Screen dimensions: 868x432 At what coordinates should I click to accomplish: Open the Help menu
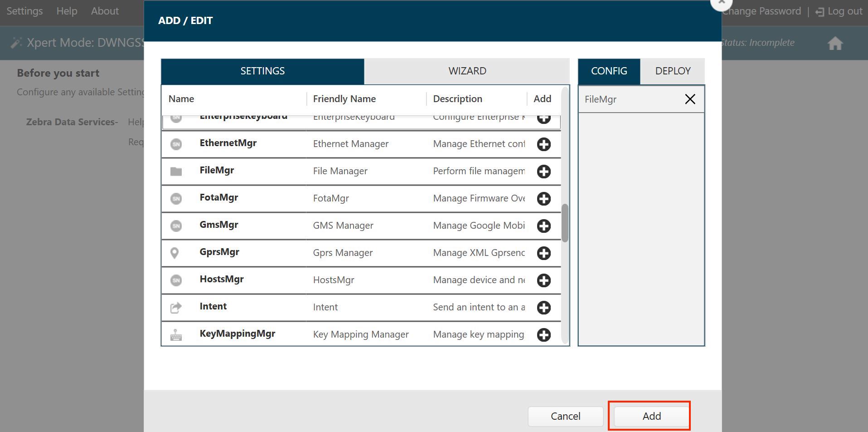pos(67,11)
